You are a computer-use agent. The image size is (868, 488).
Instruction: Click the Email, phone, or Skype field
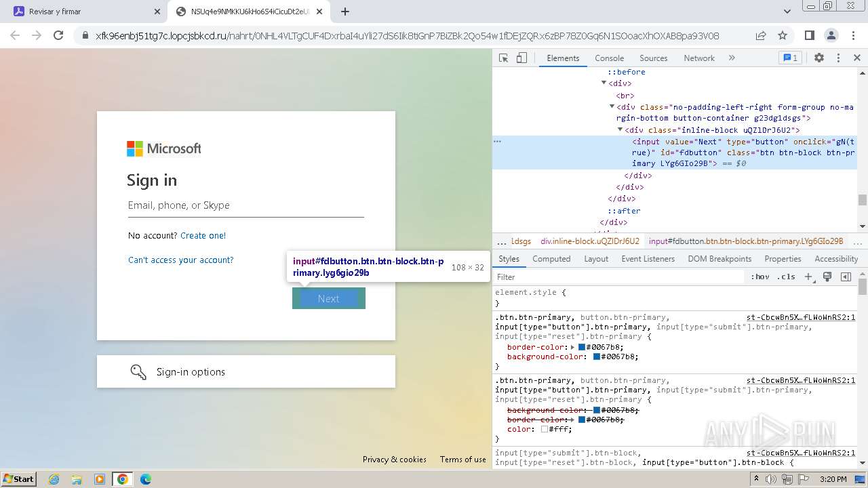[x=246, y=205]
